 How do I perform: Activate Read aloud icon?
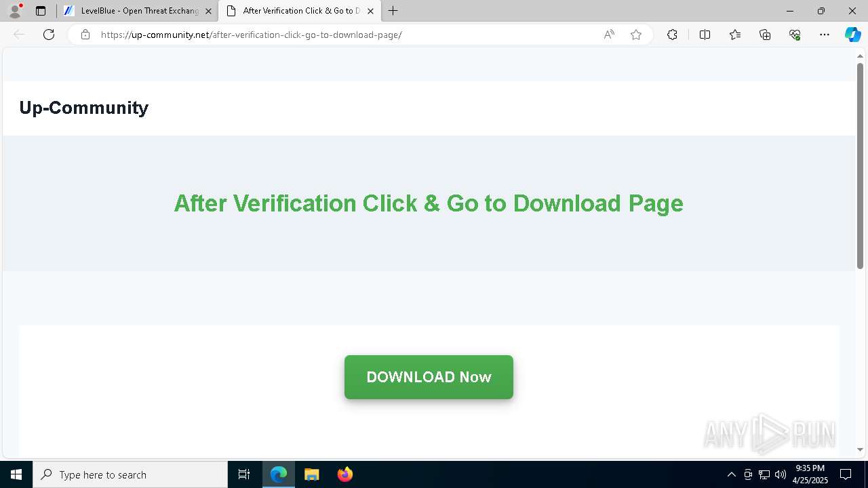[x=609, y=35]
